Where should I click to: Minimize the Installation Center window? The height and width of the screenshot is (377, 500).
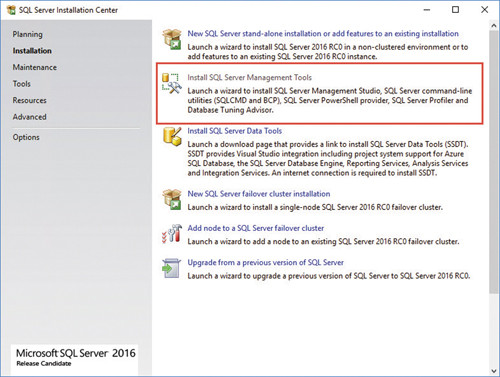pyautogui.click(x=427, y=10)
